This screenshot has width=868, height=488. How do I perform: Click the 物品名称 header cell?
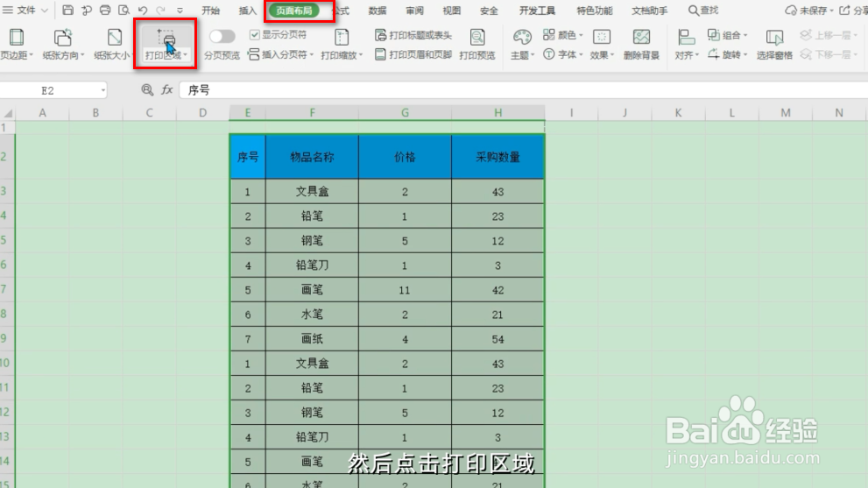pos(312,157)
